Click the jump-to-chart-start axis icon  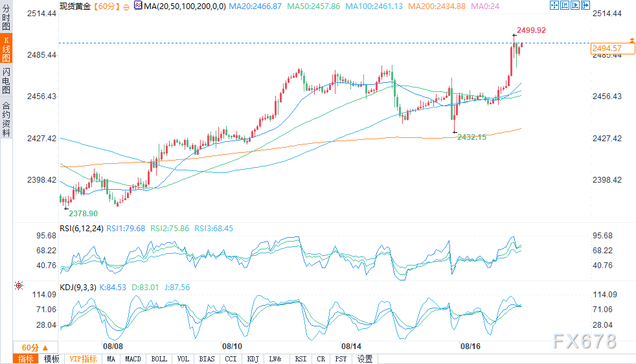coord(565,5)
